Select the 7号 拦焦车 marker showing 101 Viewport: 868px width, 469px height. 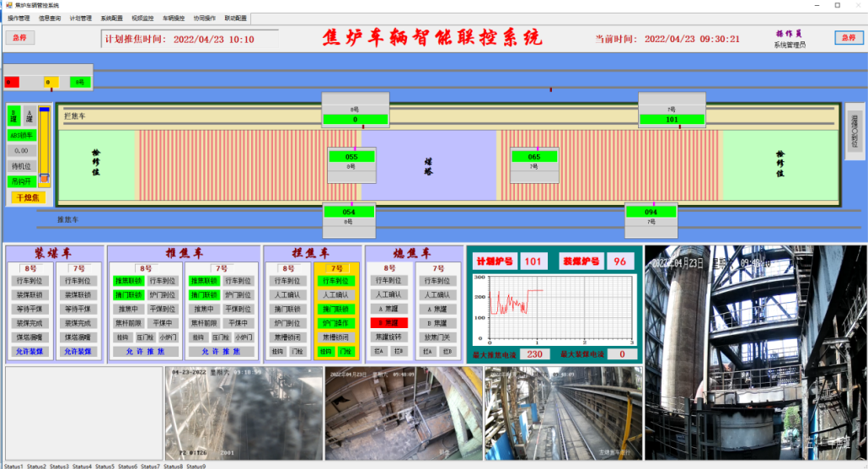click(672, 111)
